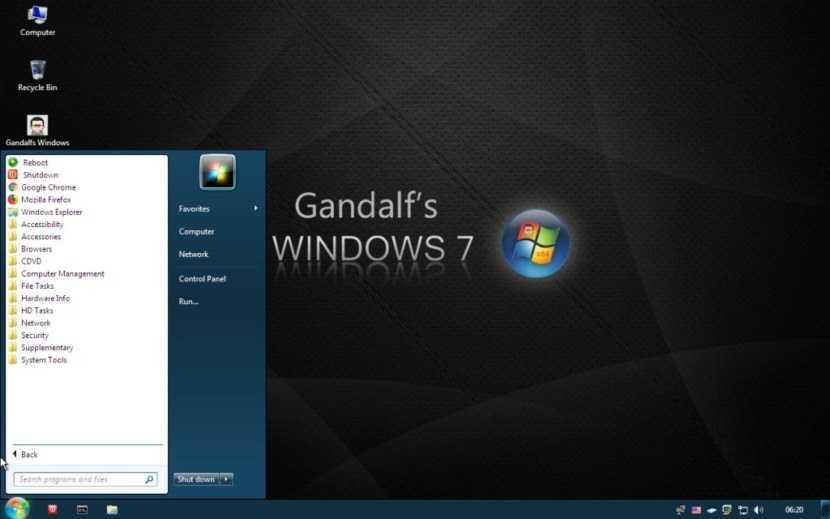The height and width of the screenshot is (519, 830).
Task: Launch Google Chrome from Start menu
Action: [48, 187]
